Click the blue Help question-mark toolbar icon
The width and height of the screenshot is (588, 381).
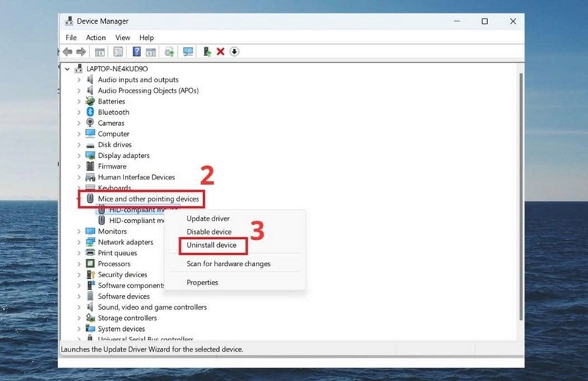coord(137,51)
